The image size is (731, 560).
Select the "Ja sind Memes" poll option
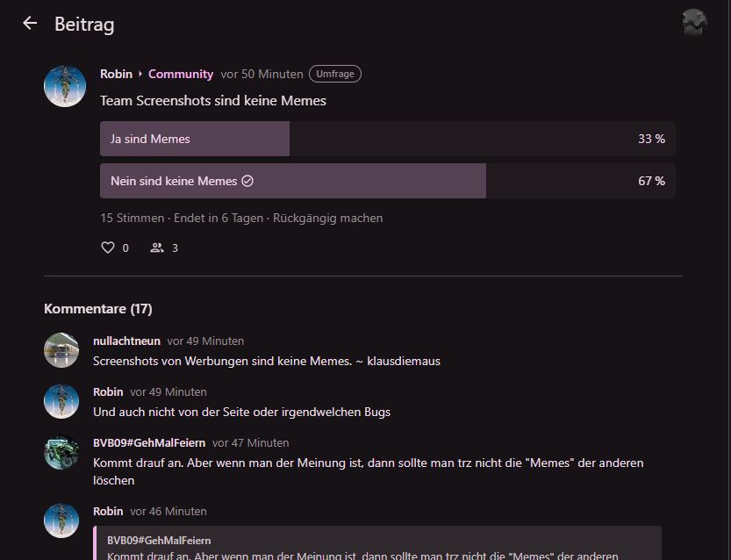pos(387,139)
